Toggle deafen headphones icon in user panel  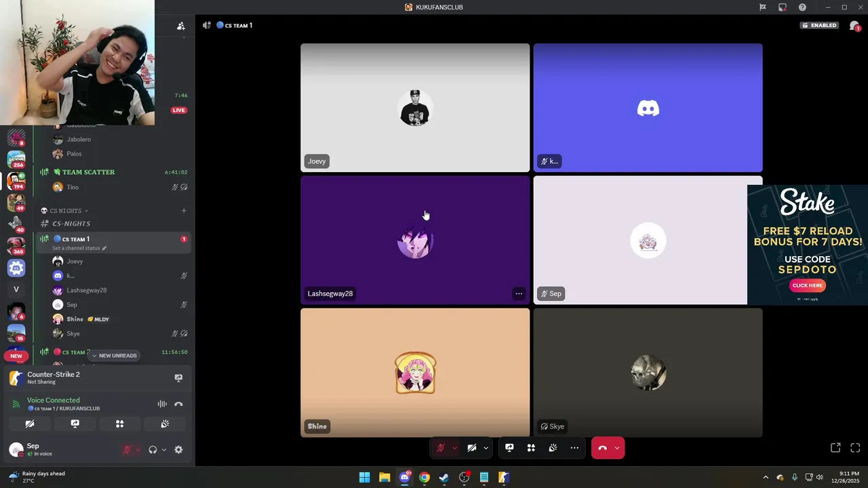[153, 449]
